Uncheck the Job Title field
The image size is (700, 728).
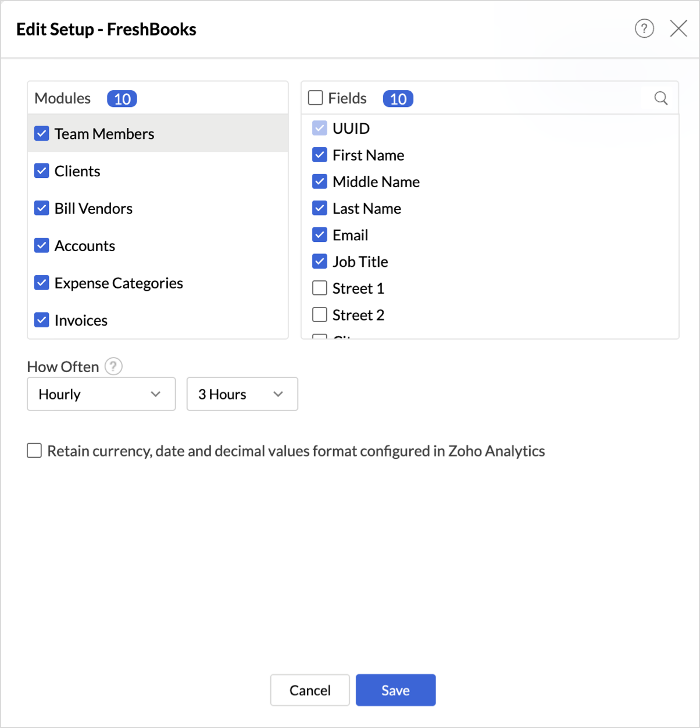click(x=320, y=262)
